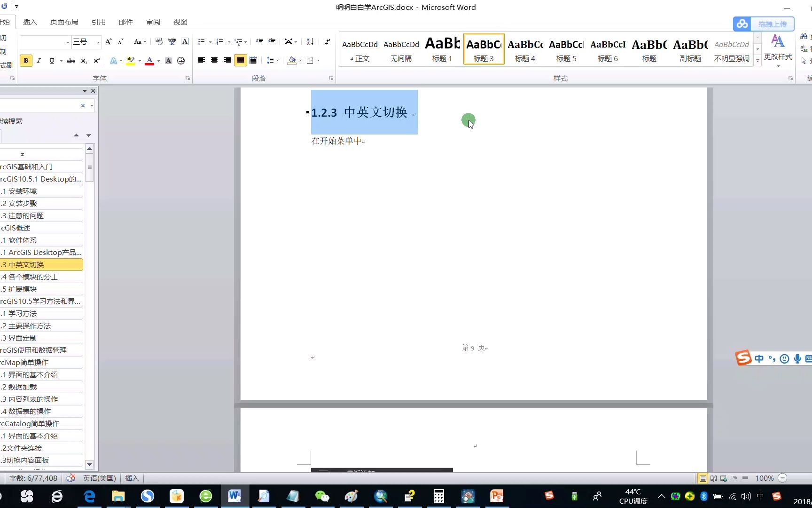The image size is (812, 508).
Task: Apply superscript formatting
Action: pyautogui.click(x=97, y=60)
